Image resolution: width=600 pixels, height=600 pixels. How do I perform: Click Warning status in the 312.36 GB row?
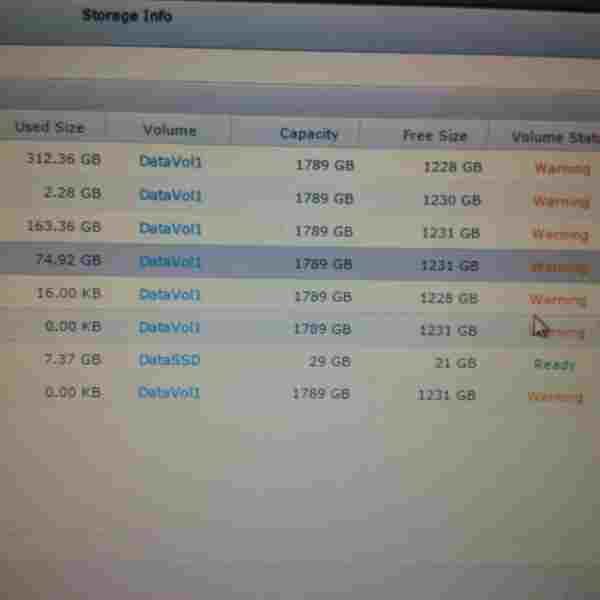561,168
